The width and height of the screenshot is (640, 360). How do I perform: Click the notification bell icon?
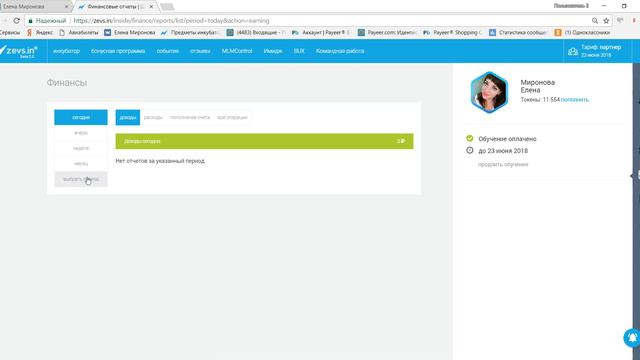632,338
